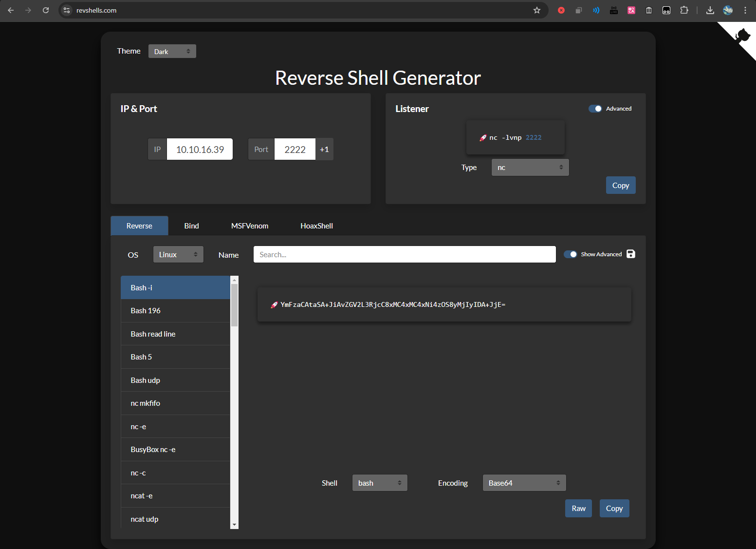
Task: Click the Port number input field
Action: 295,149
